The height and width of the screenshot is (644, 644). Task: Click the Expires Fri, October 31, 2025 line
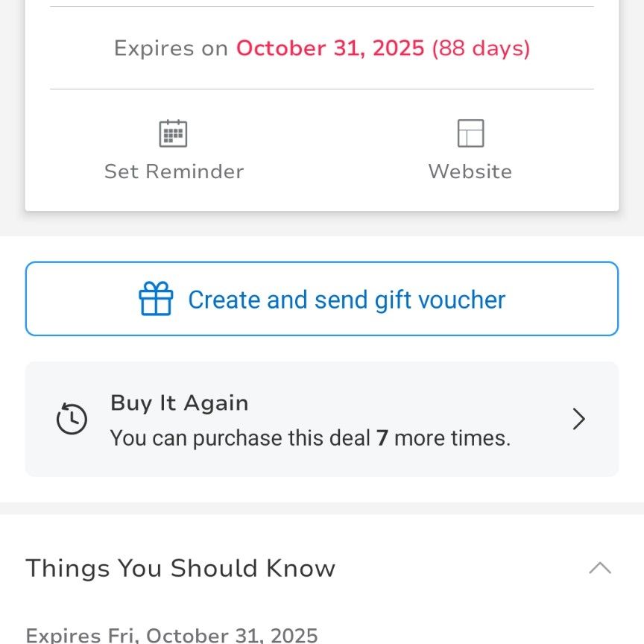coord(171,635)
